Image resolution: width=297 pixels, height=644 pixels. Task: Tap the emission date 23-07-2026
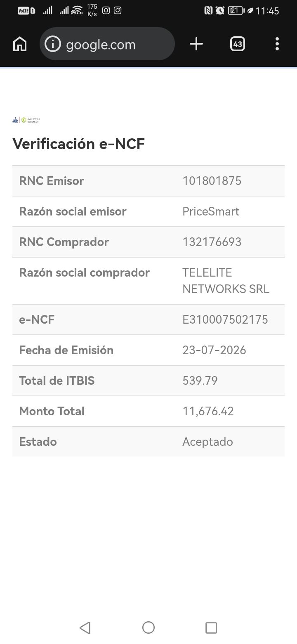click(x=214, y=350)
